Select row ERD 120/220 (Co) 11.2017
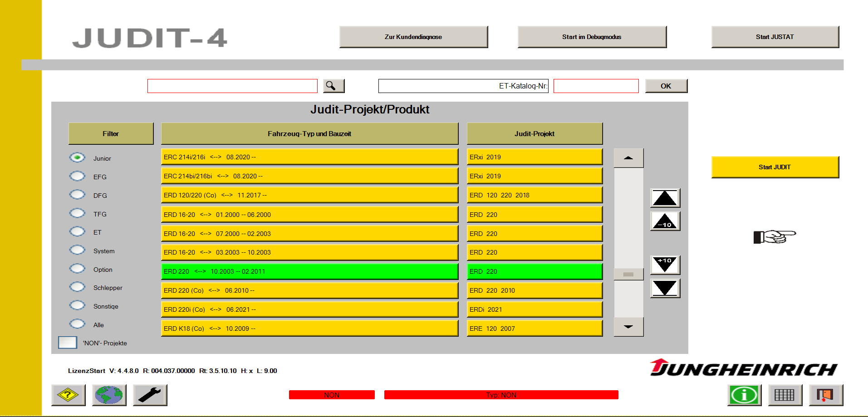 point(309,195)
